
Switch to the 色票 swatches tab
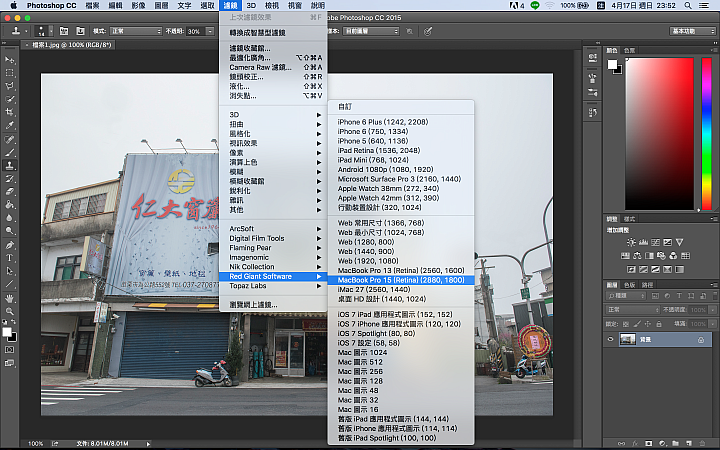point(630,50)
